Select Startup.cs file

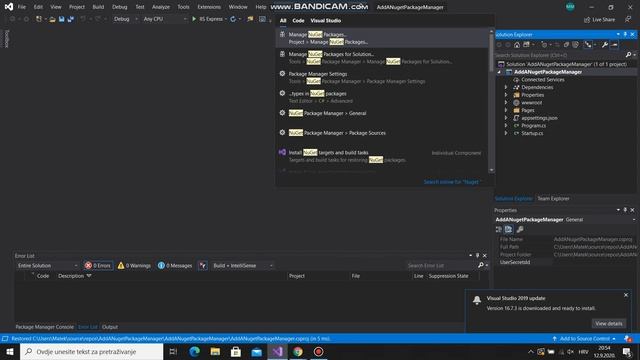[x=532, y=133]
